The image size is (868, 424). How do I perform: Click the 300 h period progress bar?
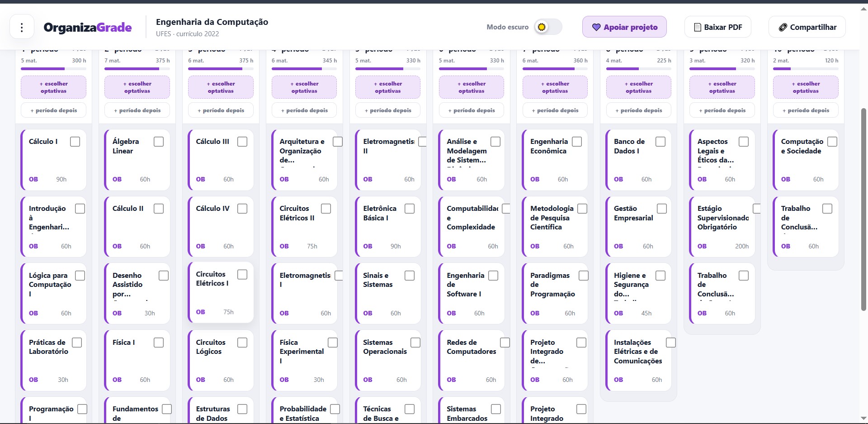point(53,69)
